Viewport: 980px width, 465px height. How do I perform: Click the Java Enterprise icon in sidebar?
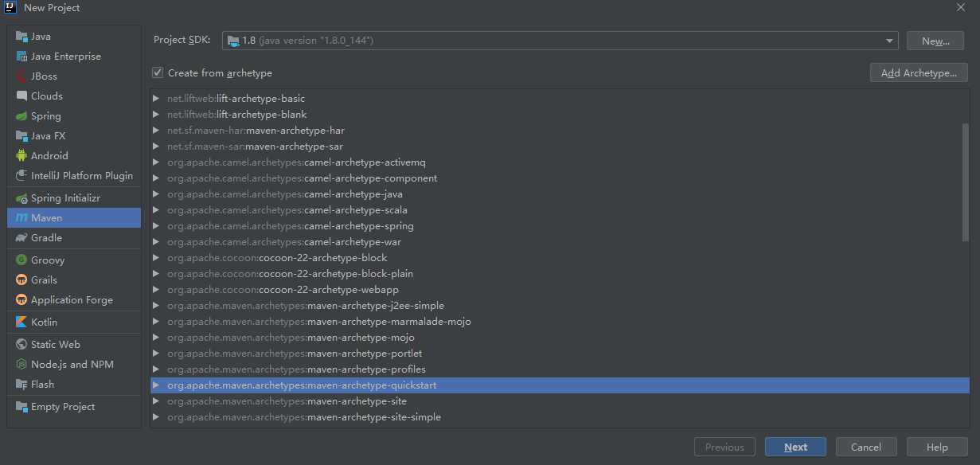[21, 57]
